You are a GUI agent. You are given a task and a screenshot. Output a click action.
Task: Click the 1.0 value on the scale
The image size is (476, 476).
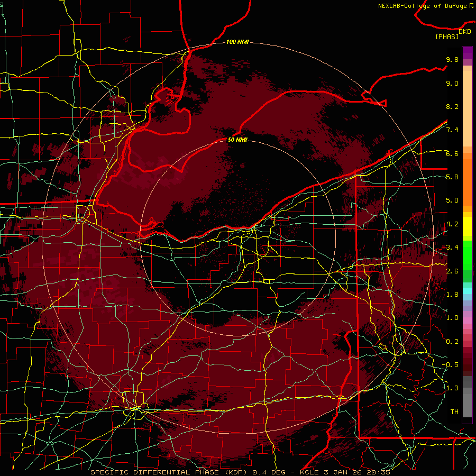click(x=452, y=318)
